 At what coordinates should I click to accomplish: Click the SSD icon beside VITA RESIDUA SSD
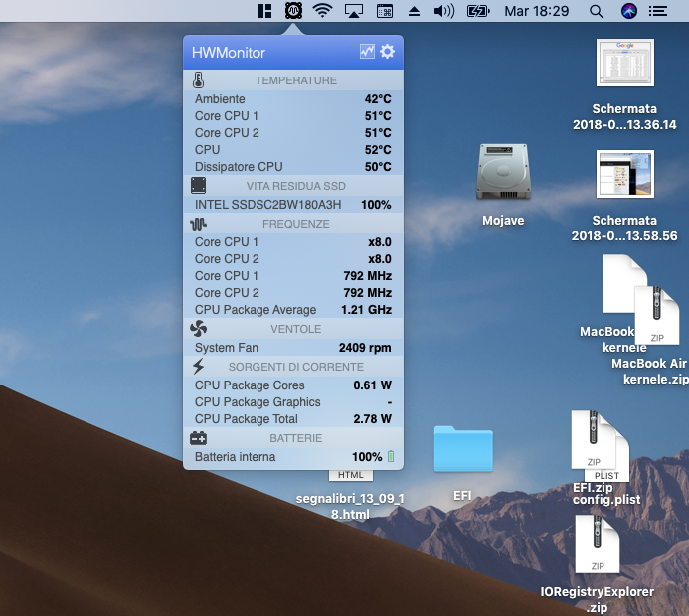198,185
